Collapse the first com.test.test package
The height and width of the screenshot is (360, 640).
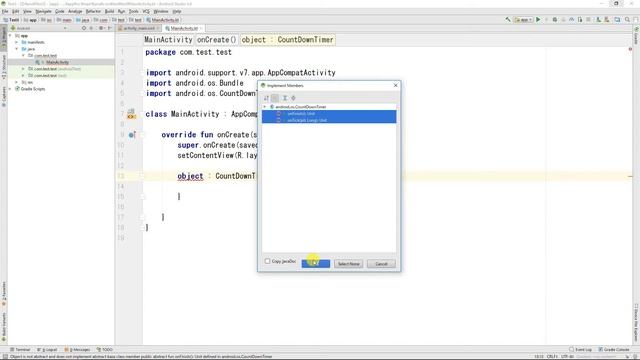pos(24,56)
